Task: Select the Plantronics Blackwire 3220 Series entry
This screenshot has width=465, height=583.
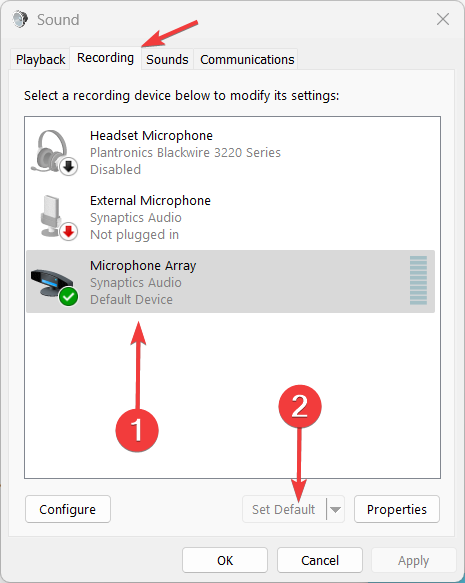Action: [x=185, y=152]
